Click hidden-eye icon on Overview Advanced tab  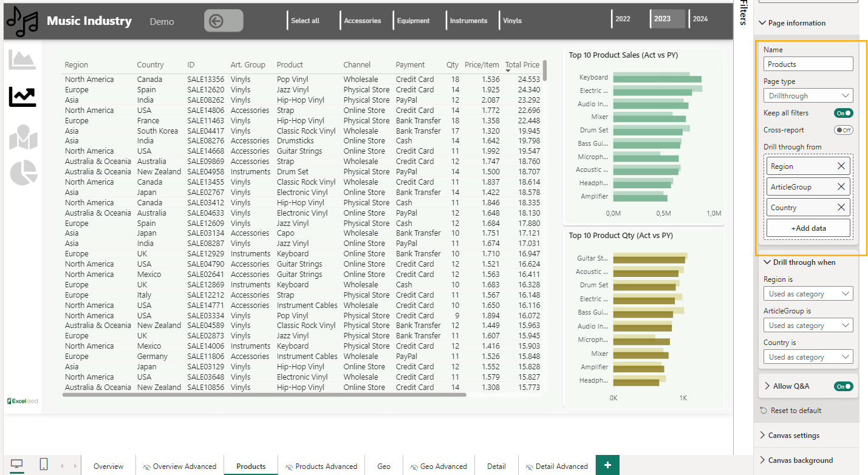[x=146, y=466]
